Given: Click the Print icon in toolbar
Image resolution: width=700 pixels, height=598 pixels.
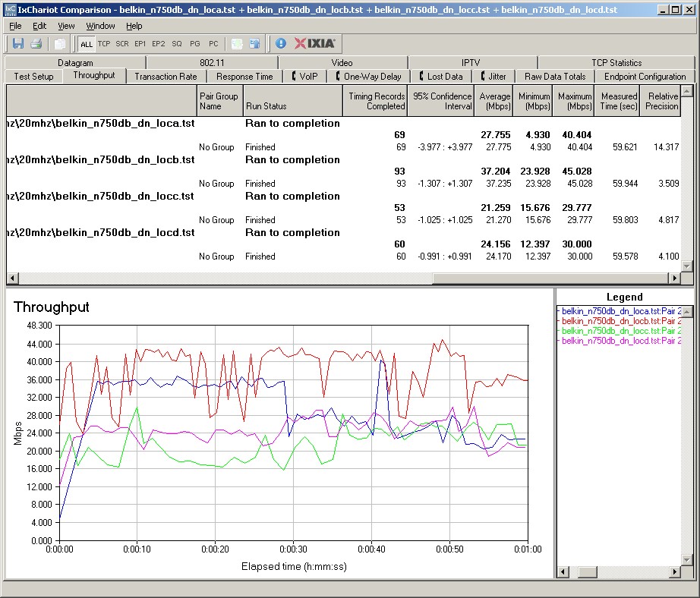Looking at the screenshot, I should click(36, 44).
